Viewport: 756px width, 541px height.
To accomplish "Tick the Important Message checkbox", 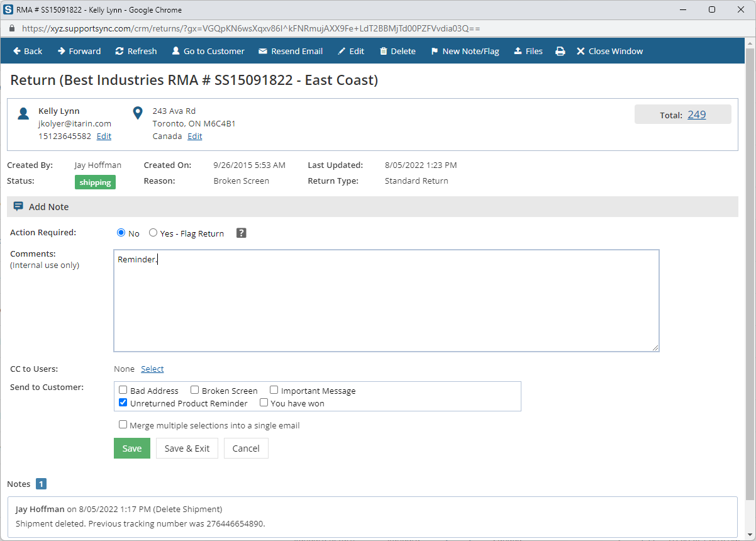I will (x=274, y=391).
